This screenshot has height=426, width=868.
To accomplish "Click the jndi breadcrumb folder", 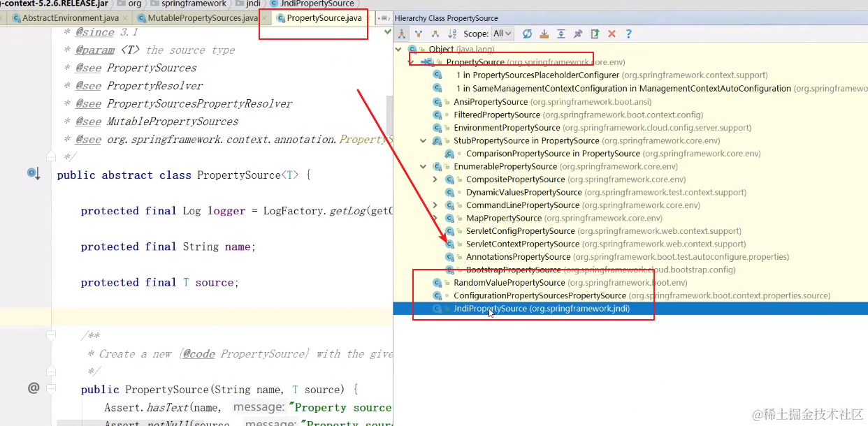I will pos(247,3).
